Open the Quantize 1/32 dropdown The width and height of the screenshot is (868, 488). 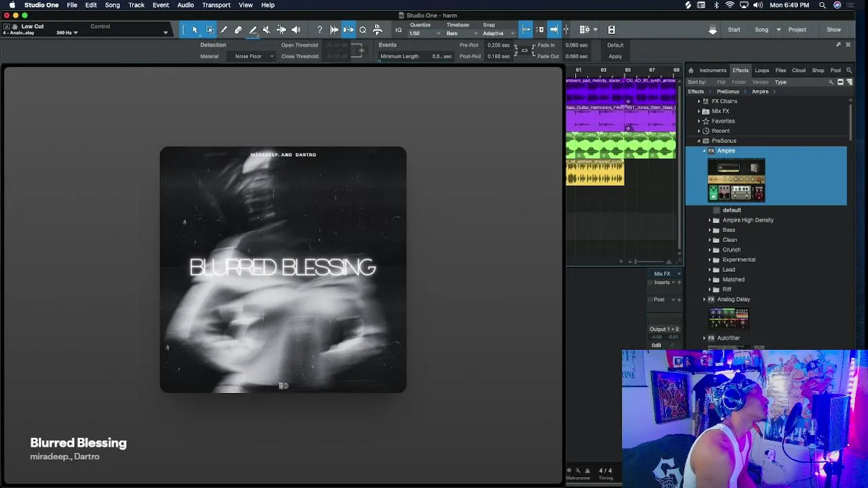pyautogui.click(x=425, y=33)
